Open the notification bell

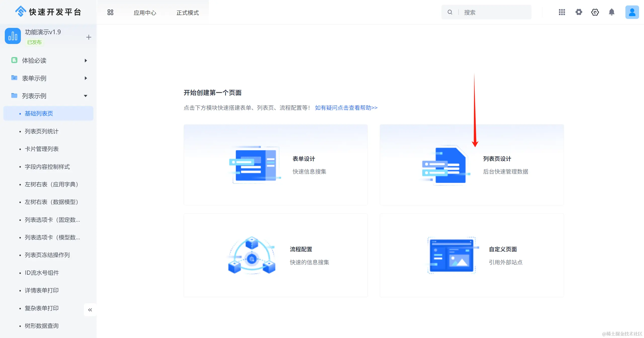tap(612, 12)
